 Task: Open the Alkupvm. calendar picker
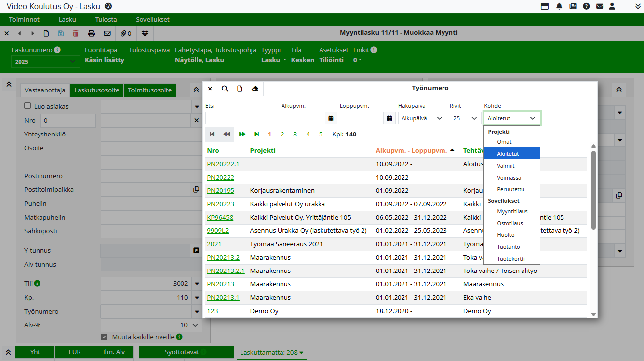tap(331, 118)
